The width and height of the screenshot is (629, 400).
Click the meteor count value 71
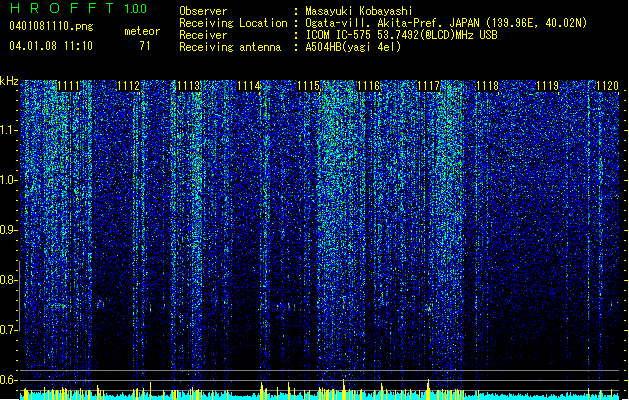pos(145,46)
